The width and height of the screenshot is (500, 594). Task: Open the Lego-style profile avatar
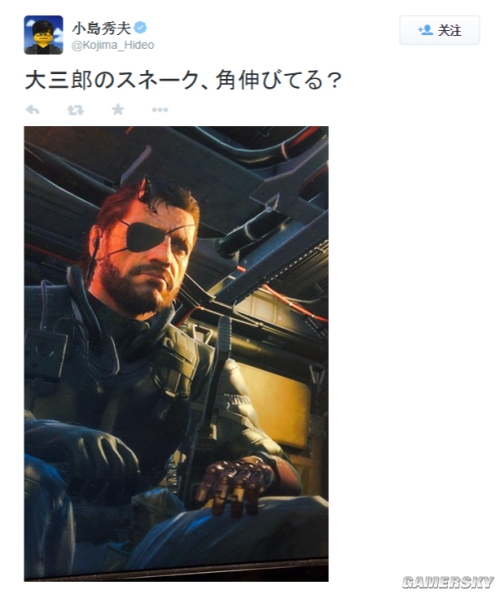[x=44, y=35]
